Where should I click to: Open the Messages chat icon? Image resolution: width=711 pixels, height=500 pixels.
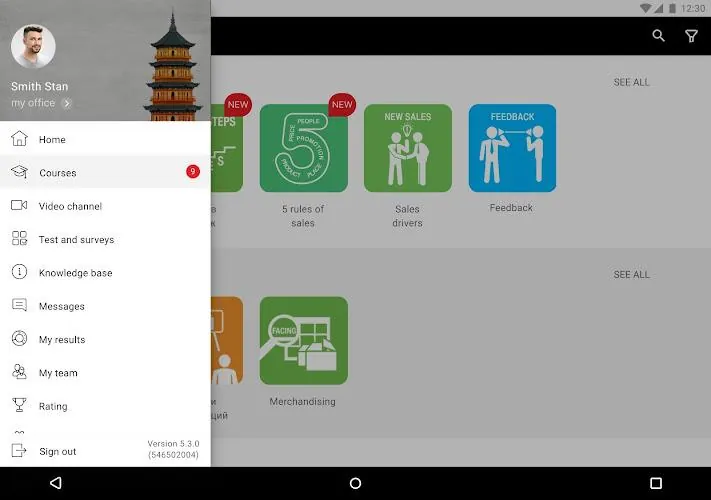pyautogui.click(x=19, y=305)
